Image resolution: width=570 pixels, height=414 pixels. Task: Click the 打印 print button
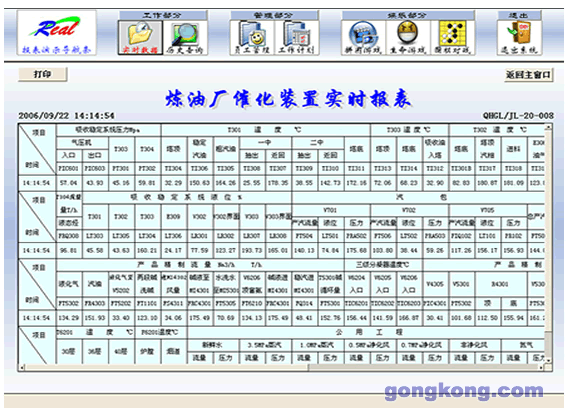point(43,74)
